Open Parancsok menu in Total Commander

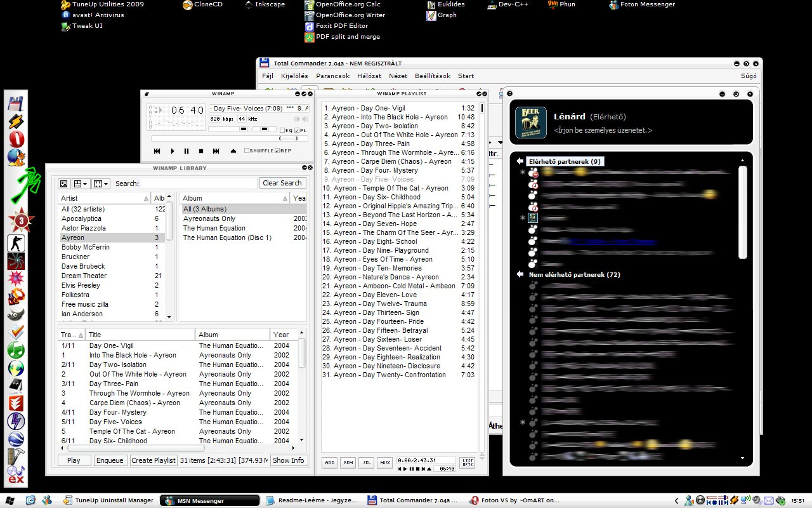point(333,76)
